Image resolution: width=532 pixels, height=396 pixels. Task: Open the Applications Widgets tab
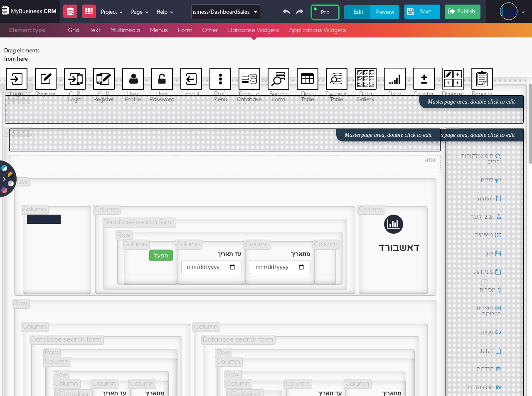pyautogui.click(x=317, y=30)
